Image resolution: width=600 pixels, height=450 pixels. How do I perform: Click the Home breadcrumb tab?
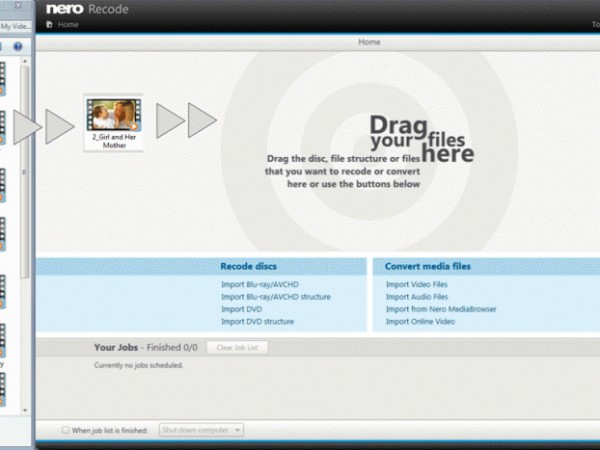pos(369,42)
